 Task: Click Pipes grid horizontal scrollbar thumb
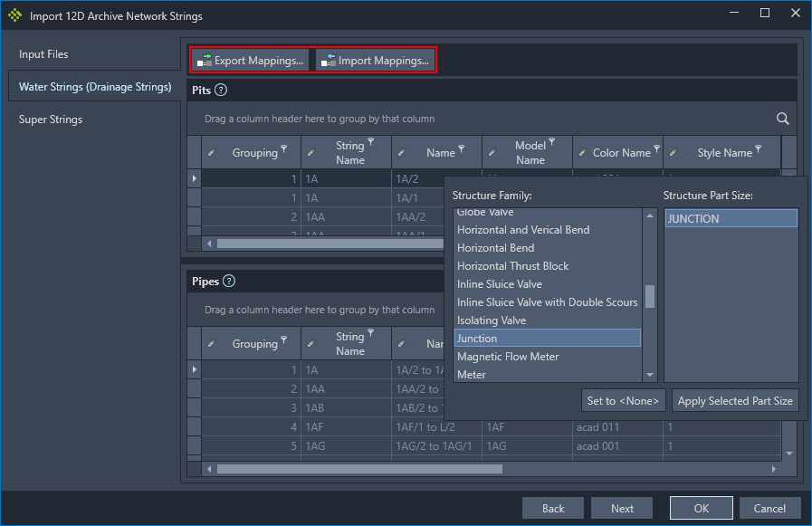tap(359, 469)
